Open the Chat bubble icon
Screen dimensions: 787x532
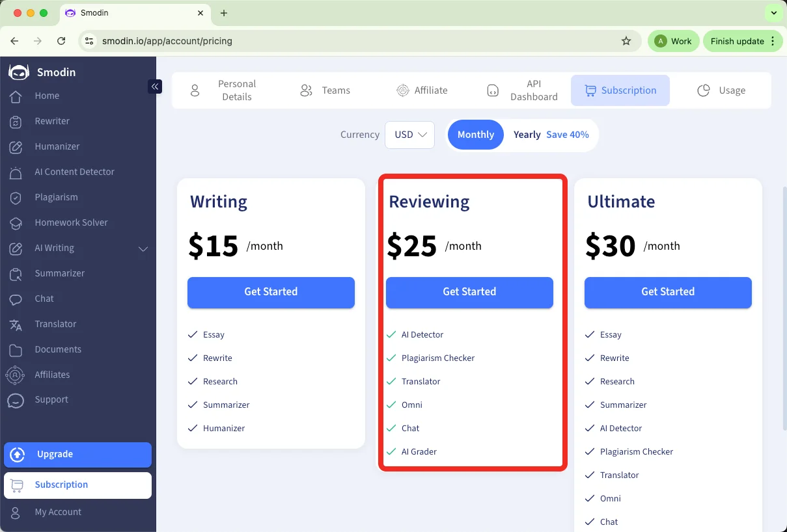16,299
